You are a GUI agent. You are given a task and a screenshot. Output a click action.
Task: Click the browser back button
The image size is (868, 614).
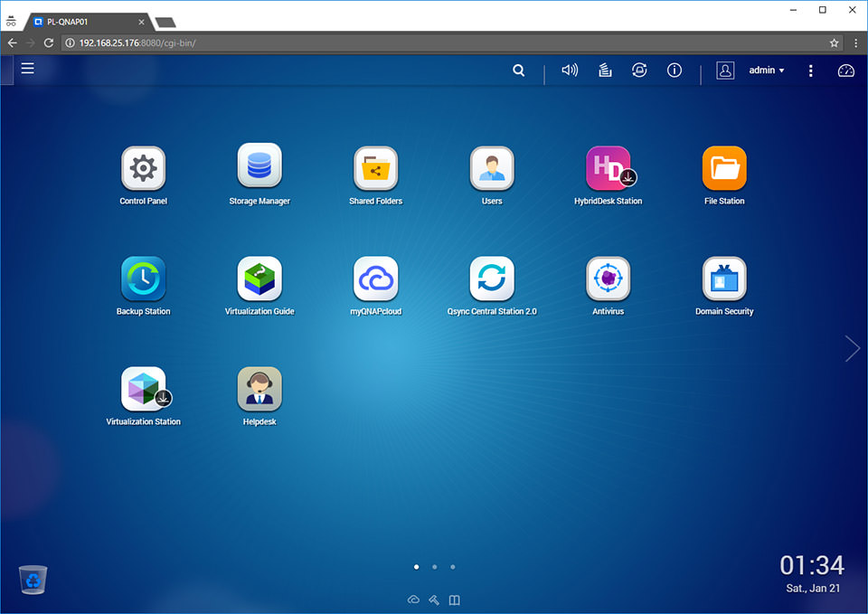click(13, 43)
